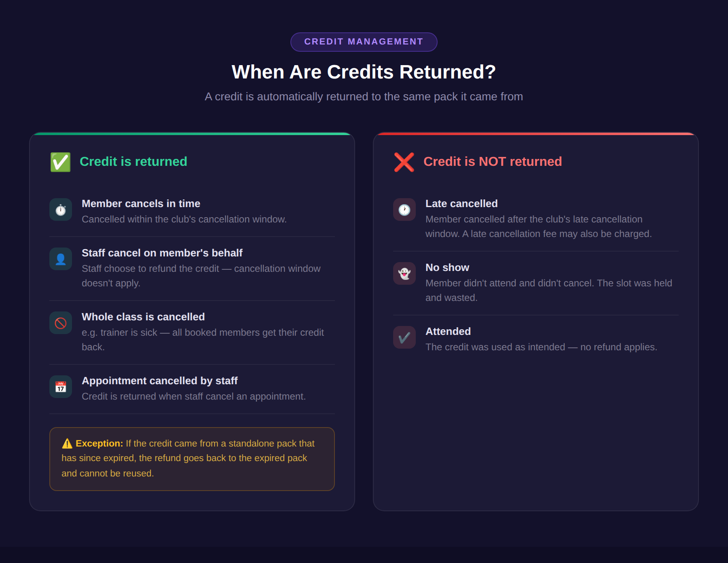The height and width of the screenshot is (563, 728).
Task: Click the Exception notice box text
Action: [192, 459]
